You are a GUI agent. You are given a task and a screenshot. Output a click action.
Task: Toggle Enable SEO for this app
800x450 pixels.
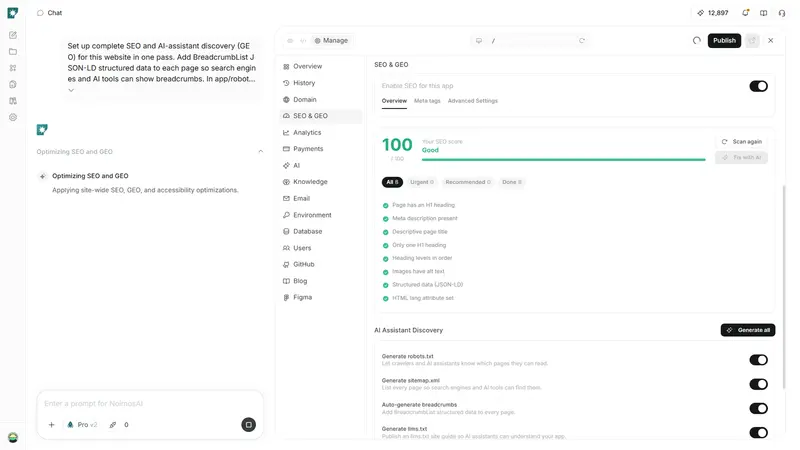758,86
